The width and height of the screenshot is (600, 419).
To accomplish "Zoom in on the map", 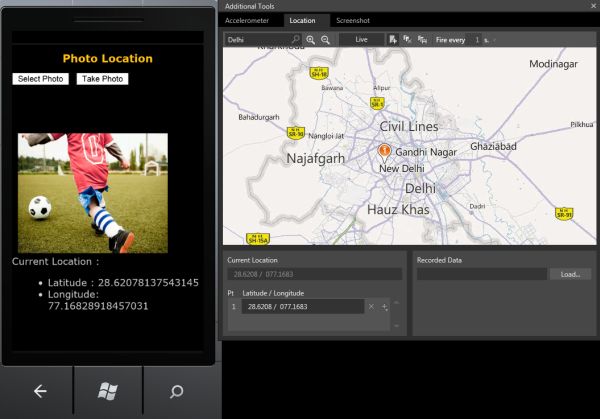I will pyautogui.click(x=310, y=40).
